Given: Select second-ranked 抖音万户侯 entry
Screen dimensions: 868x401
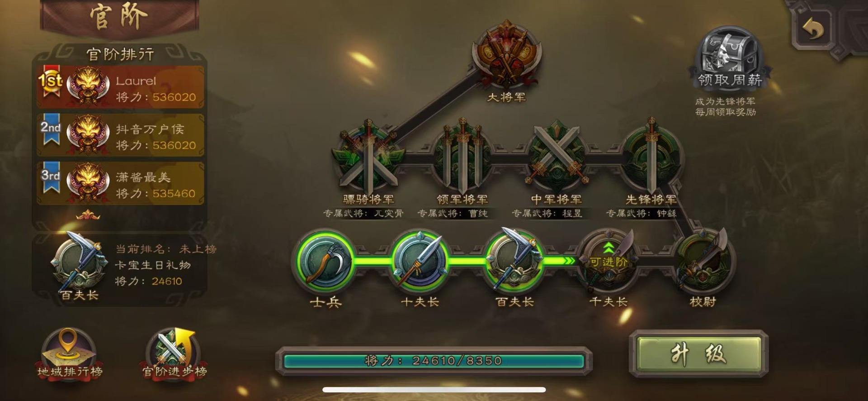Looking at the screenshot, I should tap(120, 135).
